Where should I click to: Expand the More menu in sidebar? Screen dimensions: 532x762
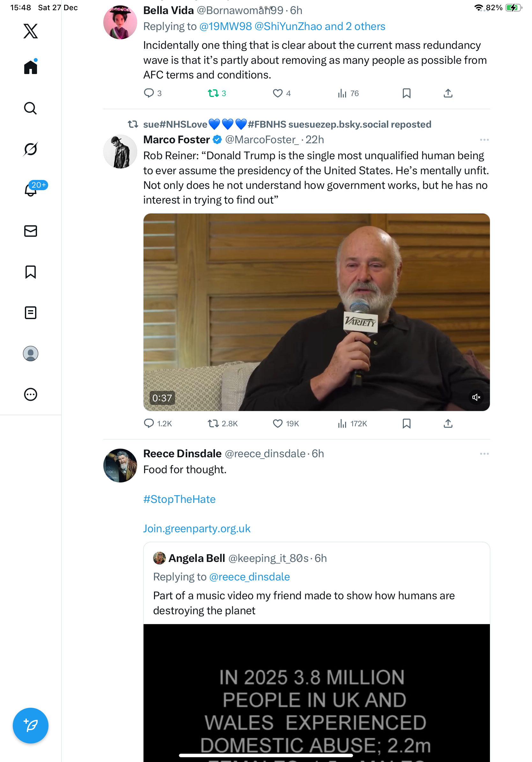pyautogui.click(x=31, y=394)
